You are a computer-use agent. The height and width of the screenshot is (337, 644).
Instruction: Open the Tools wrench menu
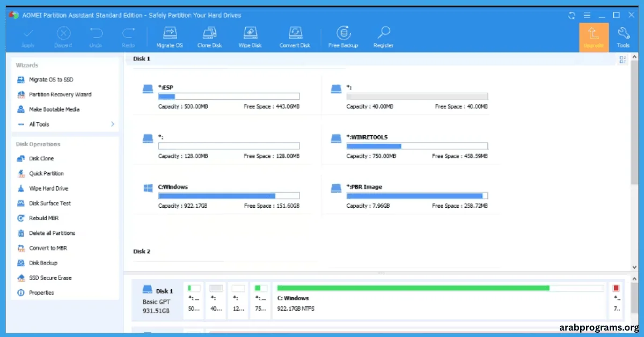623,37
